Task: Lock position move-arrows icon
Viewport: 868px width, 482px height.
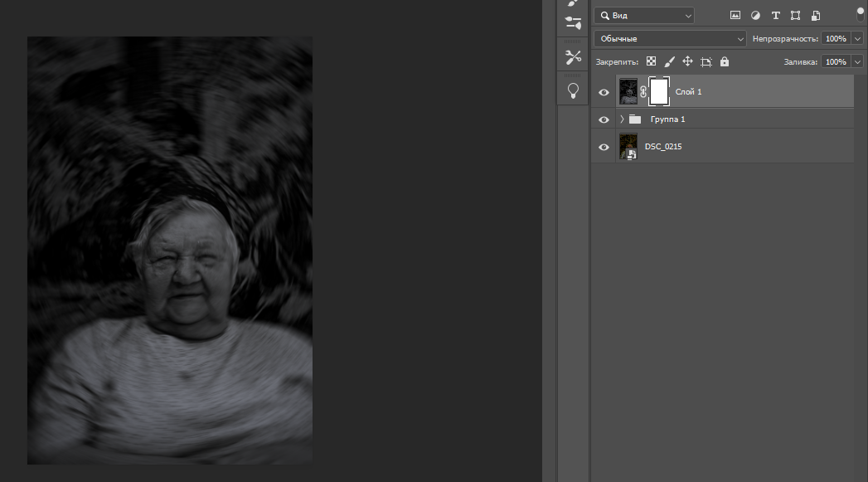Action: point(687,61)
